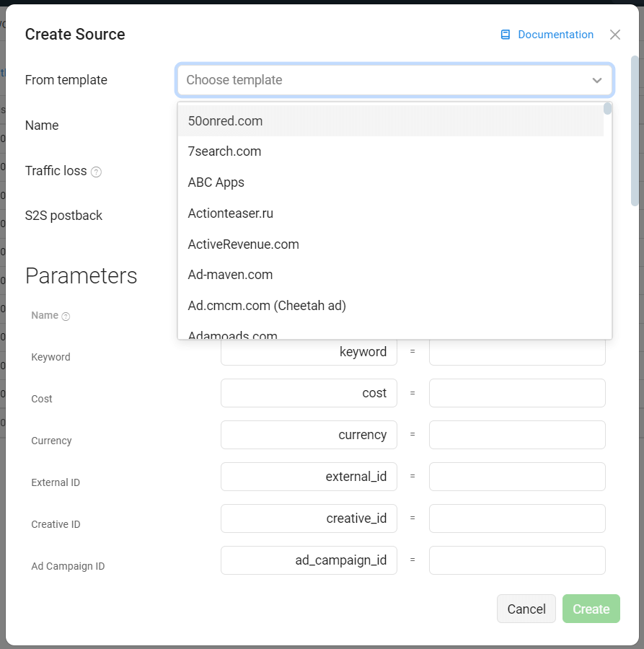Viewport: 644px width, 649px height.
Task: Click the Traffic loss label text
Action: click(x=56, y=171)
